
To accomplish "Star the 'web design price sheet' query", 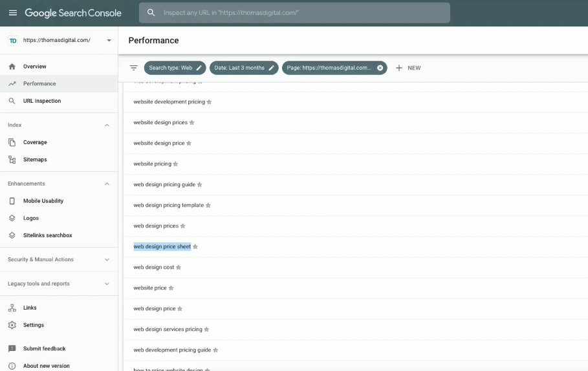I will 195,247.
